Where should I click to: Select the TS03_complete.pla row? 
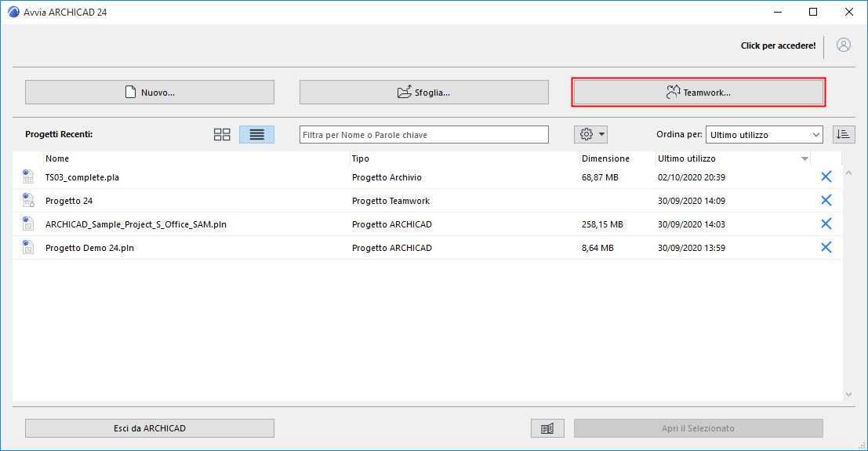tap(427, 177)
